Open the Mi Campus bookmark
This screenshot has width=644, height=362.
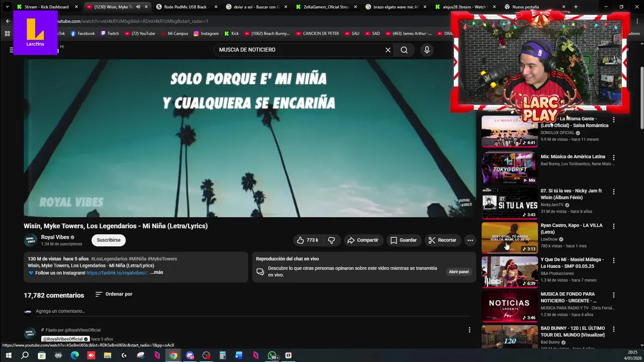[174, 34]
